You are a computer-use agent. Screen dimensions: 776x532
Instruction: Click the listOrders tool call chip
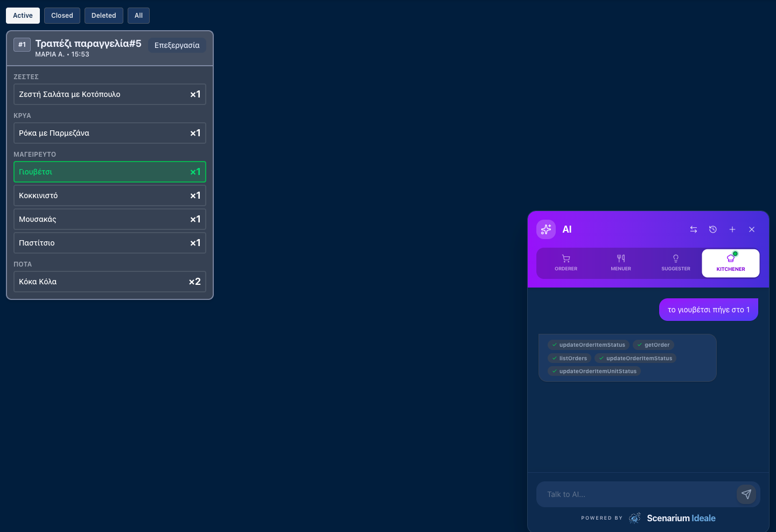[x=569, y=358]
